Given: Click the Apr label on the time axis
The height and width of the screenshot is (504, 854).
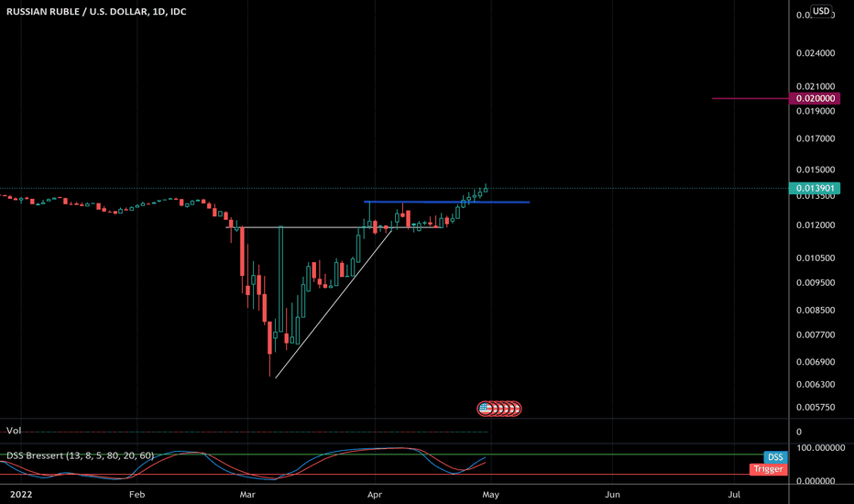Looking at the screenshot, I should tap(375, 494).
